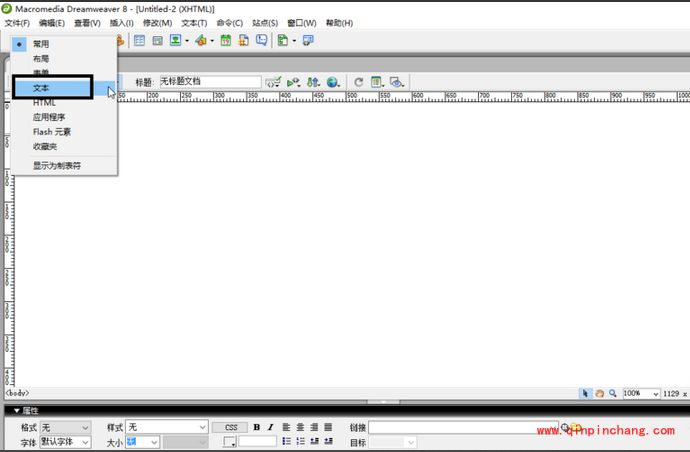Choose 显示为制表符 in the dropdown menu
Viewport: 690px width, 452px height.
coord(56,165)
